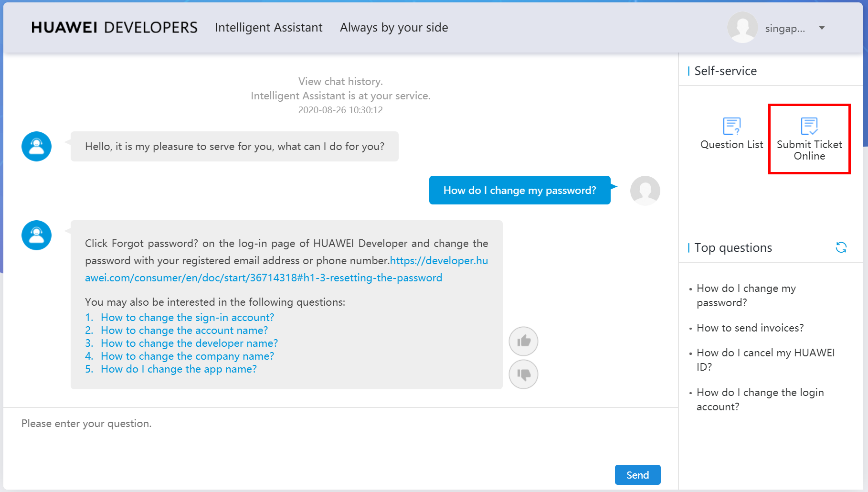Click the assistant avatar beside password answer
The width and height of the screenshot is (868, 492).
coord(36,235)
